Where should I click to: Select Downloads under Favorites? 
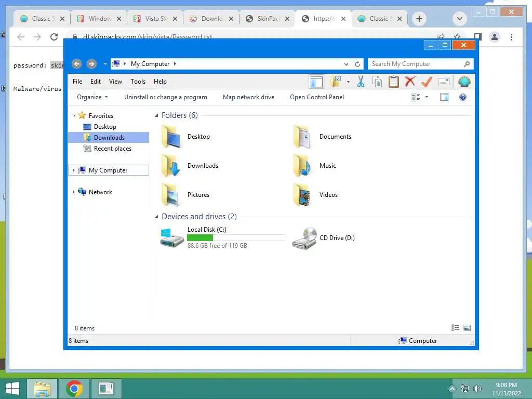[109, 137]
